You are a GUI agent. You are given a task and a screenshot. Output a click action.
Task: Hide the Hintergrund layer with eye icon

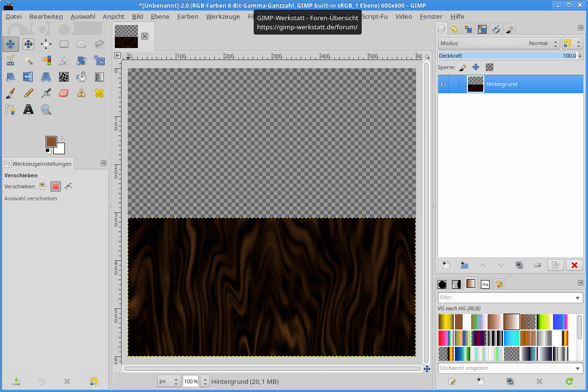pyautogui.click(x=443, y=84)
